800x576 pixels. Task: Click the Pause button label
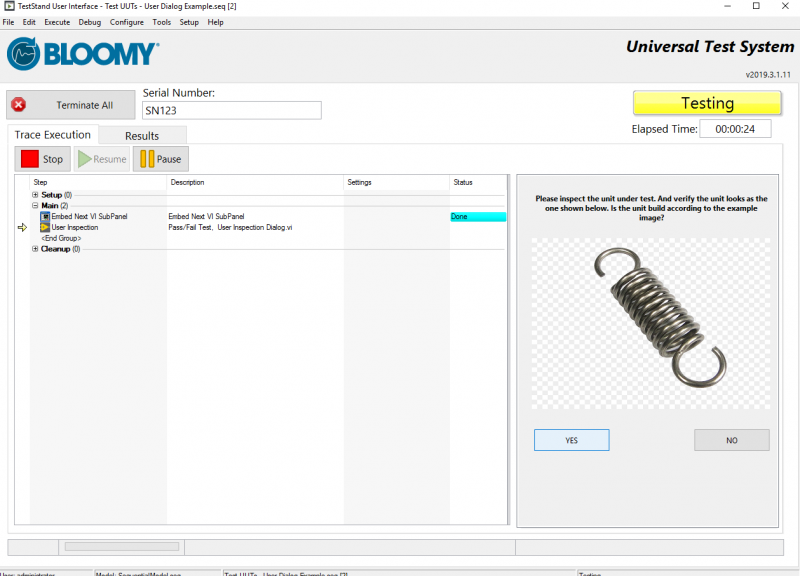click(169, 159)
